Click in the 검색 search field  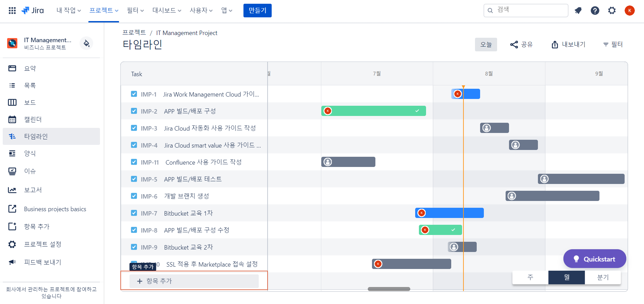[x=526, y=11]
